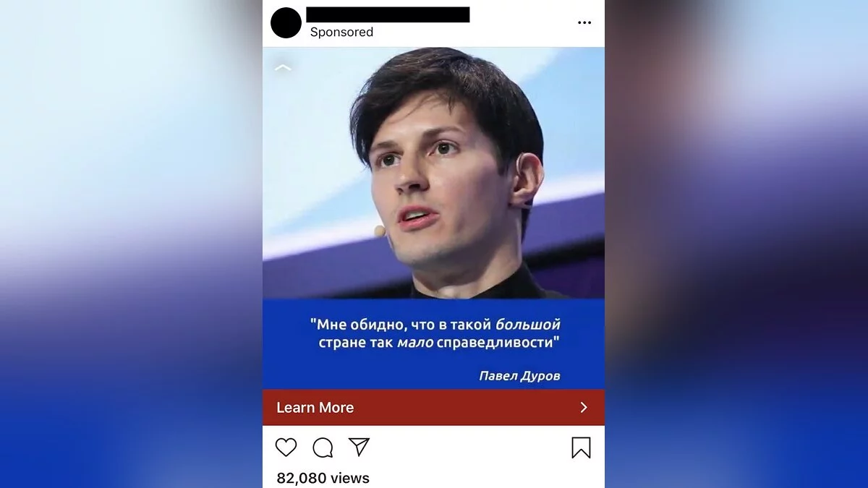Click the blue quote banner area
Viewport: 868px width, 488px height.
pos(433,344)
